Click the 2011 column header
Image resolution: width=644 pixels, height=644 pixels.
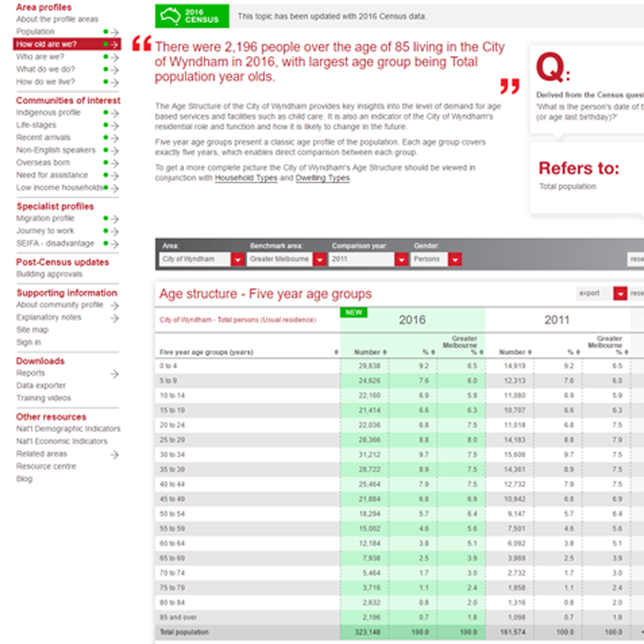(557, 320)
